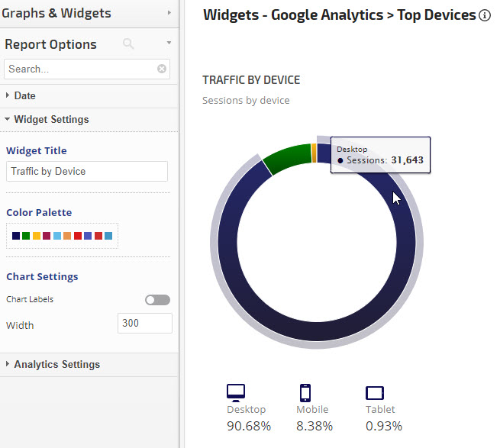Pick the green swatch in Color Palette

coord(26,236)
